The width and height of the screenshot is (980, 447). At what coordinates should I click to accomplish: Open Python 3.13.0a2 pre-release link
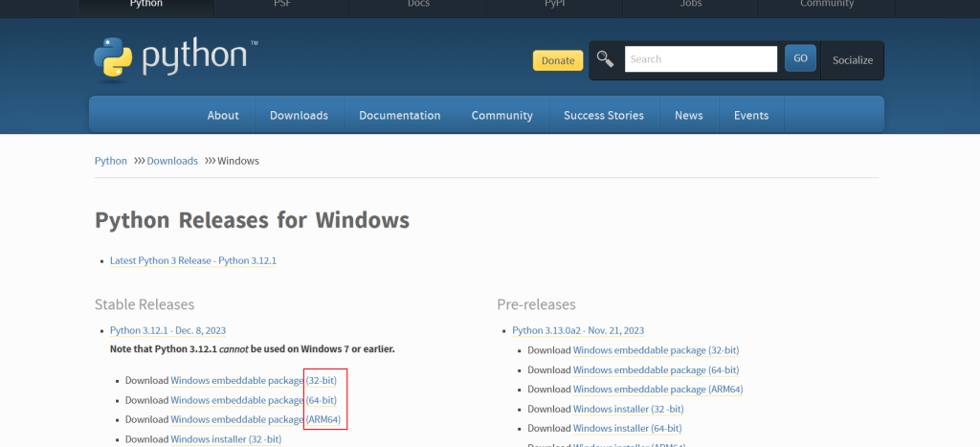(x=577, y=330)
